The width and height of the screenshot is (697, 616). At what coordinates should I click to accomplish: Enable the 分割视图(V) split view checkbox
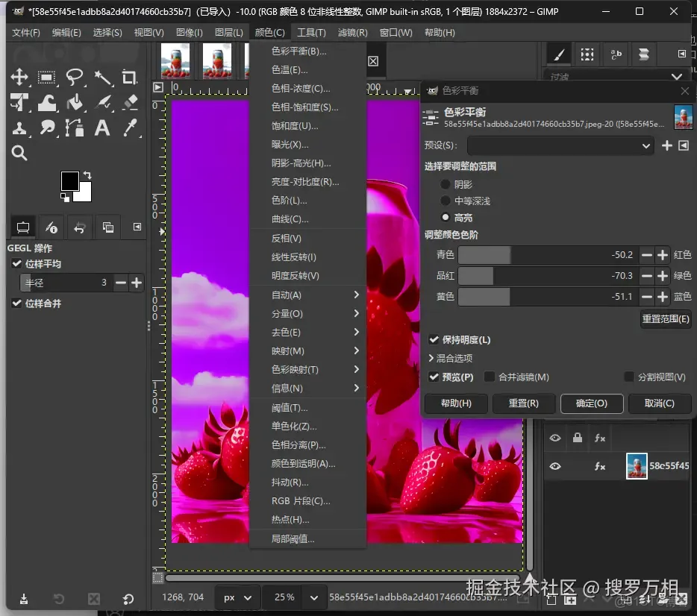(629, 377)
